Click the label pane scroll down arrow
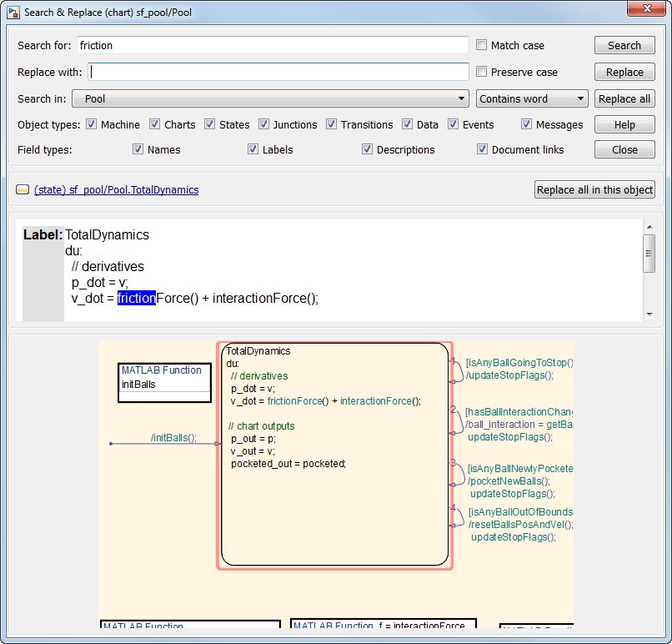 [x=649, y=314]
